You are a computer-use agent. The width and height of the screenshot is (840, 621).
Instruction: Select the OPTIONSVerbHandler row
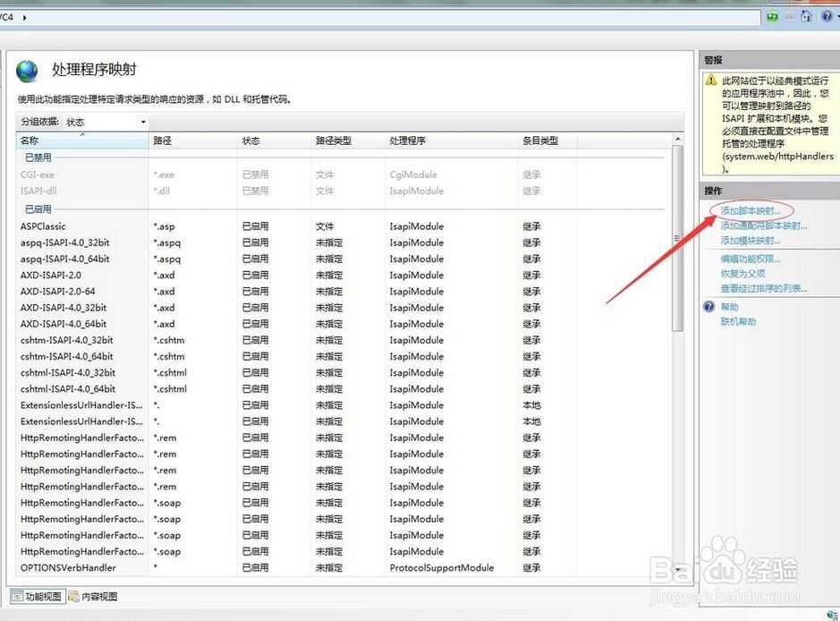[343, 567]
